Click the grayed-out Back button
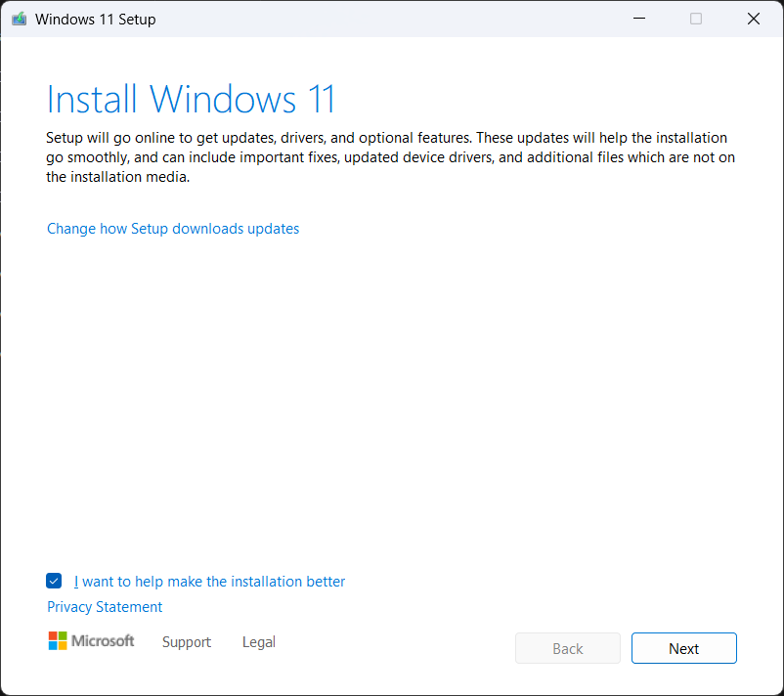784x696 pixels. [x=568, y=648]
